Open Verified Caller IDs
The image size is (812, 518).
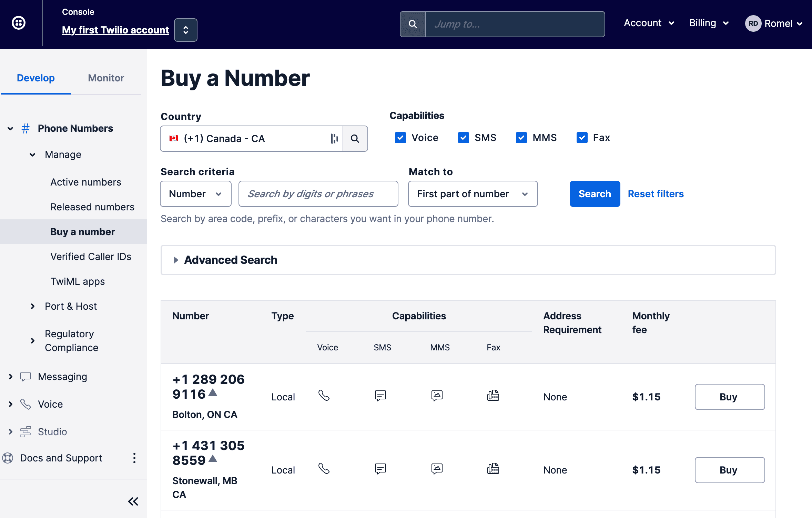[91, 257]
